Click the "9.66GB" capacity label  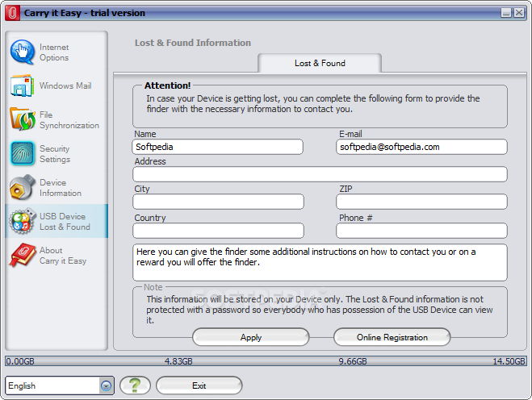(x=353, y=361)
